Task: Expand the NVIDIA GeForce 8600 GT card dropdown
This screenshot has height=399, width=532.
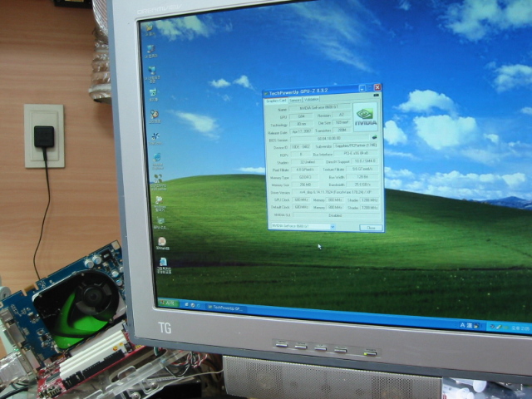Action: (x=334, y=226)
